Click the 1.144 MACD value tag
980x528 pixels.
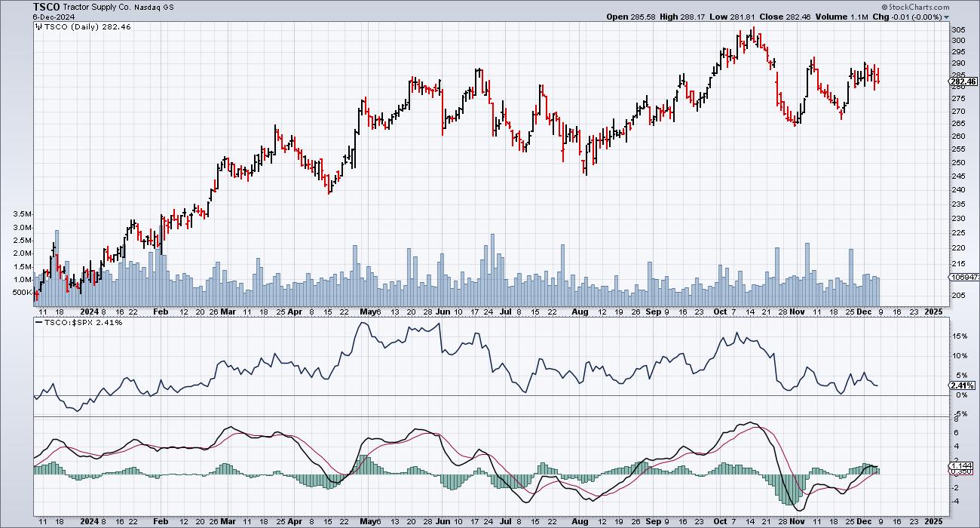point(960,467)
